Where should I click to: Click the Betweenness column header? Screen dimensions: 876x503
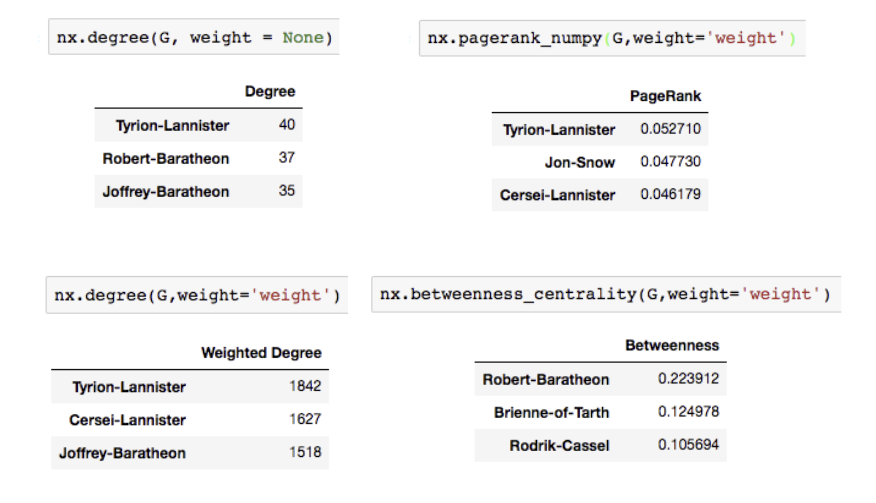point(672,346)
